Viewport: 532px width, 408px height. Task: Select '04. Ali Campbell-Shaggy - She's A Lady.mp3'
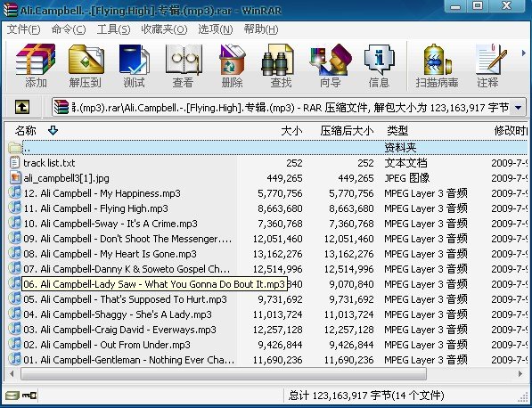coord(118,314)
